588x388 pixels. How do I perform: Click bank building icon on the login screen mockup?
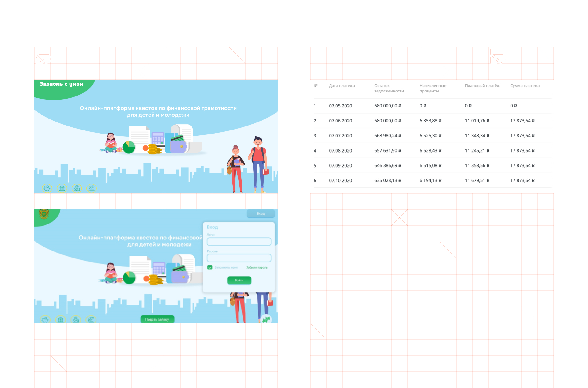[61, 320]
